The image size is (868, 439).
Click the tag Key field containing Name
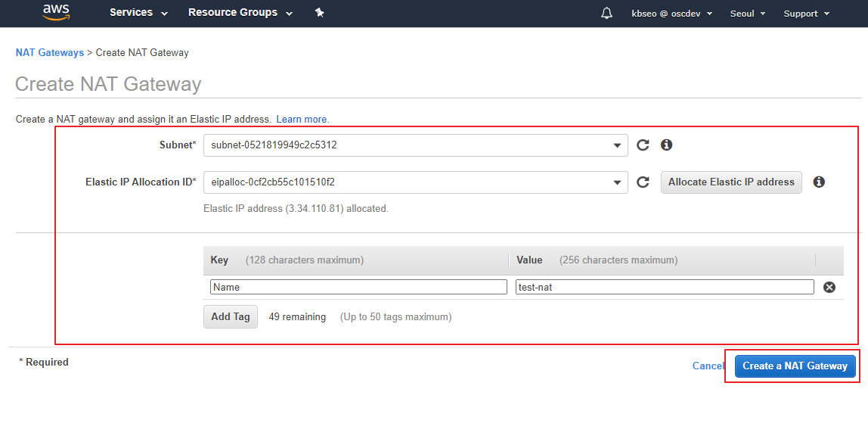point(358,287)
